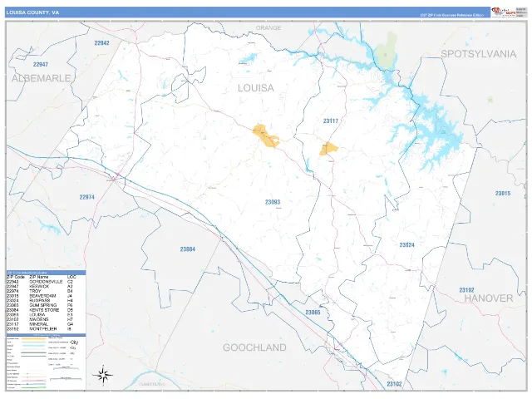The width and height of the screenshot is (532, 399).
Task: Click the KESWICK row in ZIP index
Action: click(x=46, y=287)
